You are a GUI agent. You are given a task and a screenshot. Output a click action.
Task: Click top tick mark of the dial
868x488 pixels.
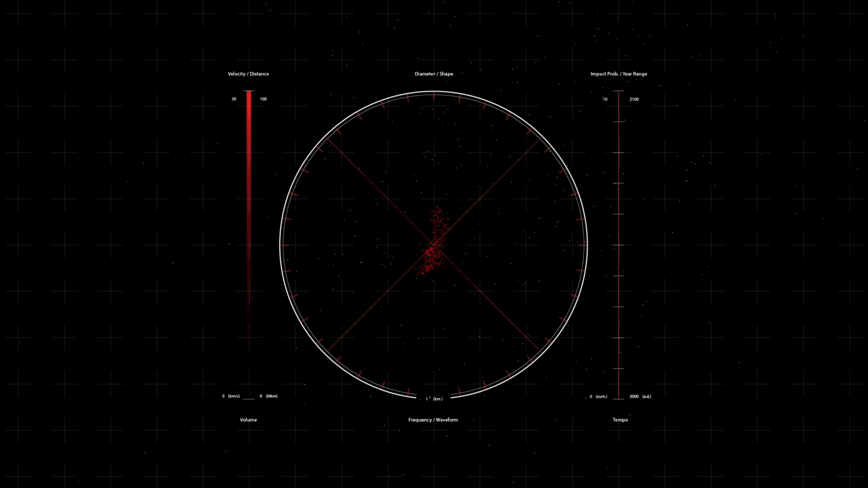coord(433,96)
